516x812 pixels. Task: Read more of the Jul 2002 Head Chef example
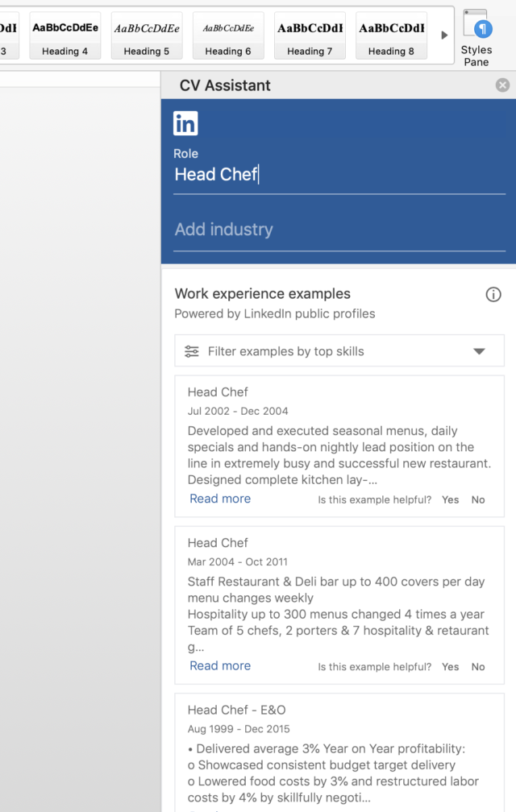pyautogui.click(x=220, y=499)
